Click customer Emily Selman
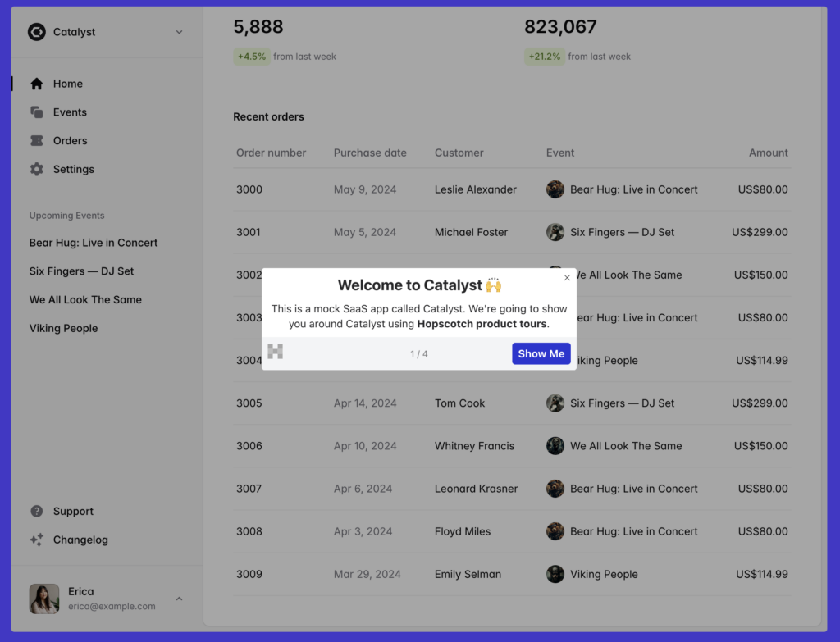The height and width of the screenshot is (642, 840). [x=468, y=574]
